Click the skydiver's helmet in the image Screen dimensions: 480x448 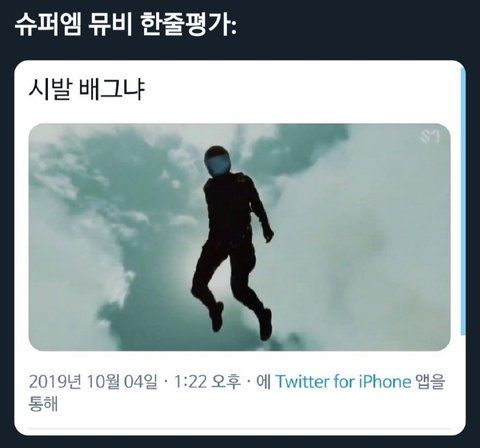[217, 161]
